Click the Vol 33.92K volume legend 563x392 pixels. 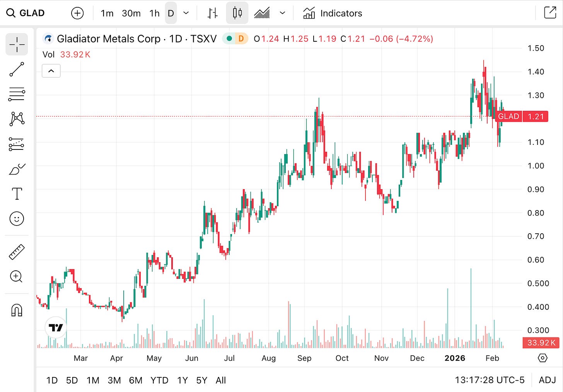tap(66, 54)
